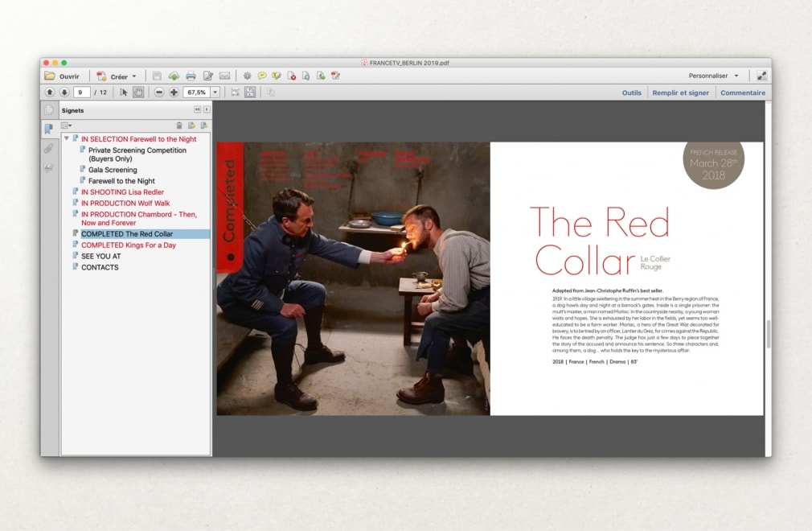The width and height of the screenshot is (812, 531).
Task: Click the print icon in toolbar
Action: (x=191, y=76)
